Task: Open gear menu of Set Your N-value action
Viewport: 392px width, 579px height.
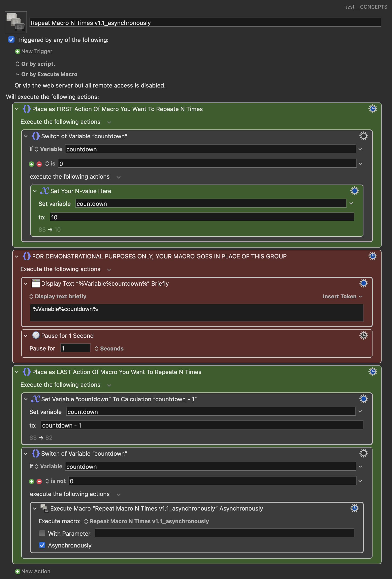Action: (x=354, y=191)
